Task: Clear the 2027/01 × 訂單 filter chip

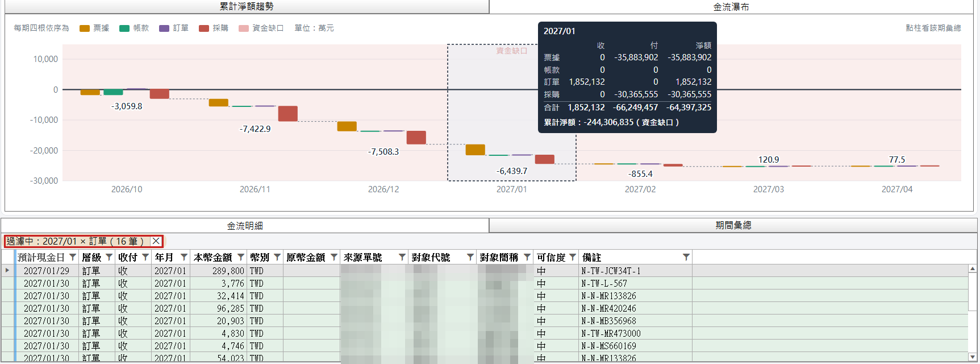Action: pos(156,241)
